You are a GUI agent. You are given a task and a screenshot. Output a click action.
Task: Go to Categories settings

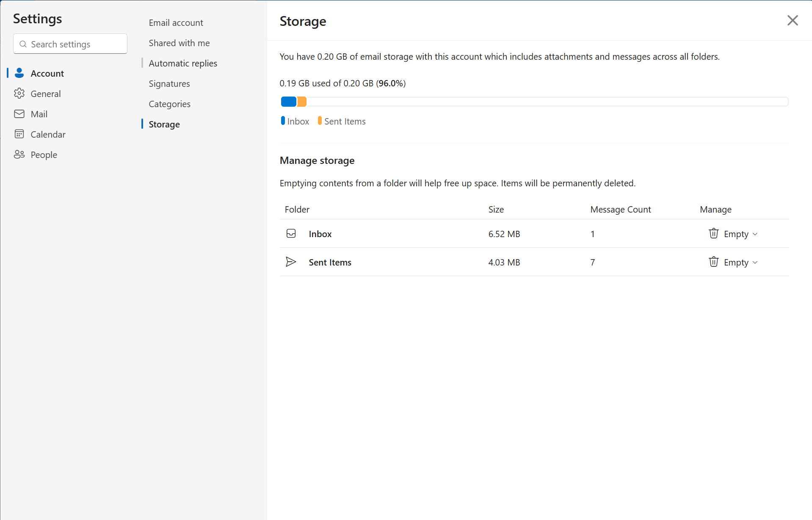(169, 104)
